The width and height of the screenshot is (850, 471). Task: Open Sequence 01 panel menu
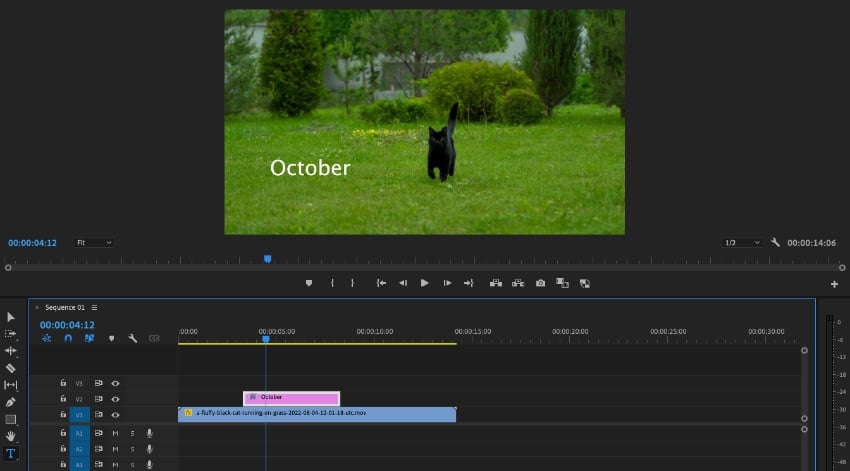(x=94, y=307)
